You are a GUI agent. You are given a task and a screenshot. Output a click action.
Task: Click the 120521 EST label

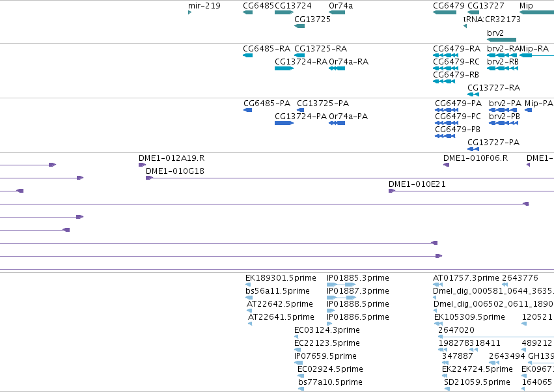536,317
